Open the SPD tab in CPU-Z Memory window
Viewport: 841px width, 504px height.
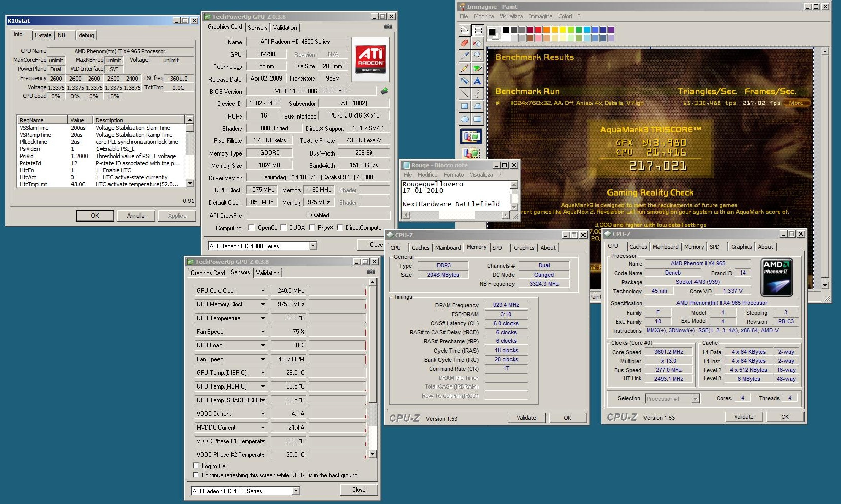click(497, 248)
